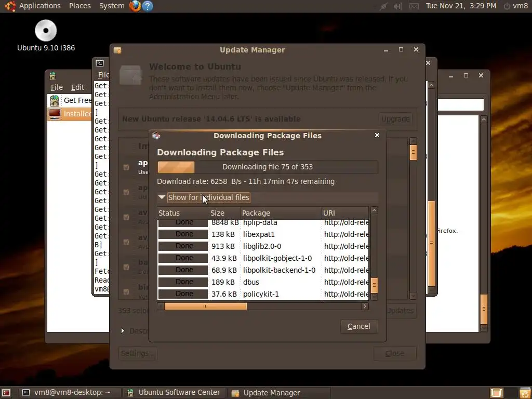Click the Update Manager list scrollbar thumb

(x=413, y=152)
